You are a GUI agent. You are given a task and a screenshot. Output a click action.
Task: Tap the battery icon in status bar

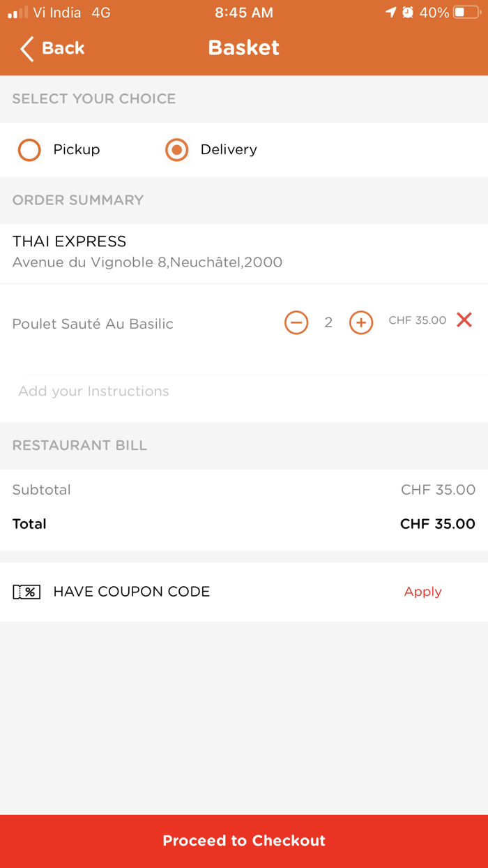pyautogui.click(x=466, y=13)
